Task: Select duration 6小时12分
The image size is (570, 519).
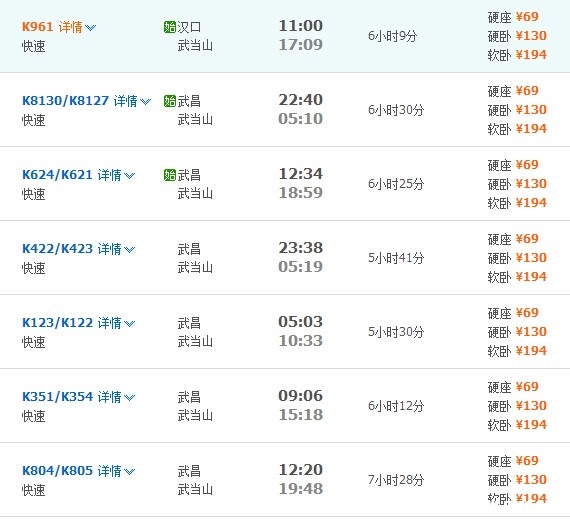Action: [396, 406]
